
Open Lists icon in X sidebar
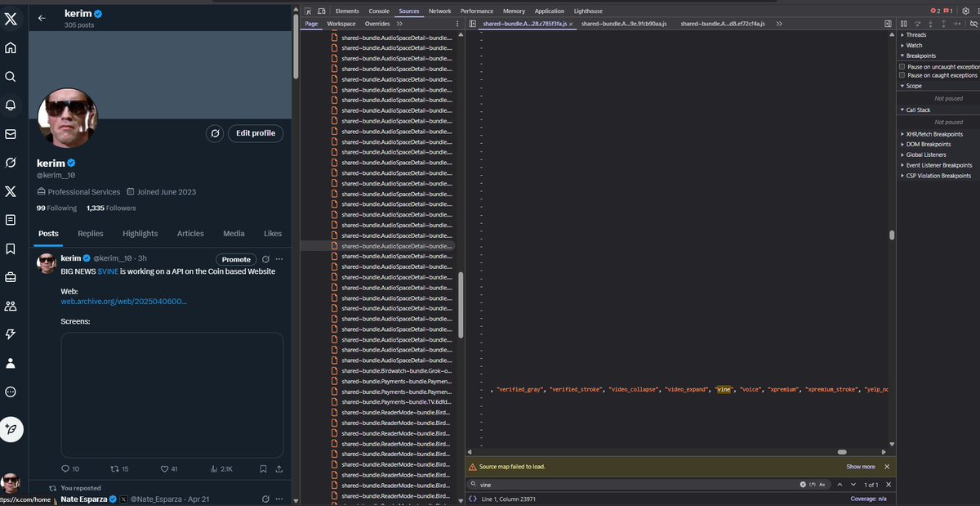[x=11, y=220]
